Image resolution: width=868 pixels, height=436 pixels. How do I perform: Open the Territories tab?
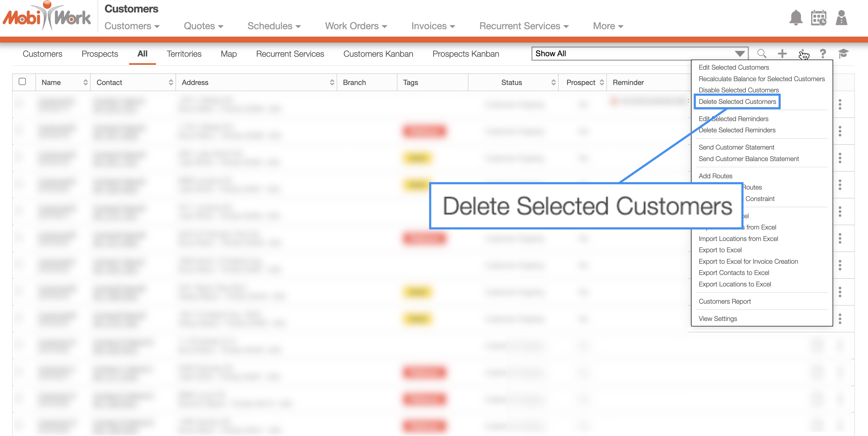coord(184,54)
